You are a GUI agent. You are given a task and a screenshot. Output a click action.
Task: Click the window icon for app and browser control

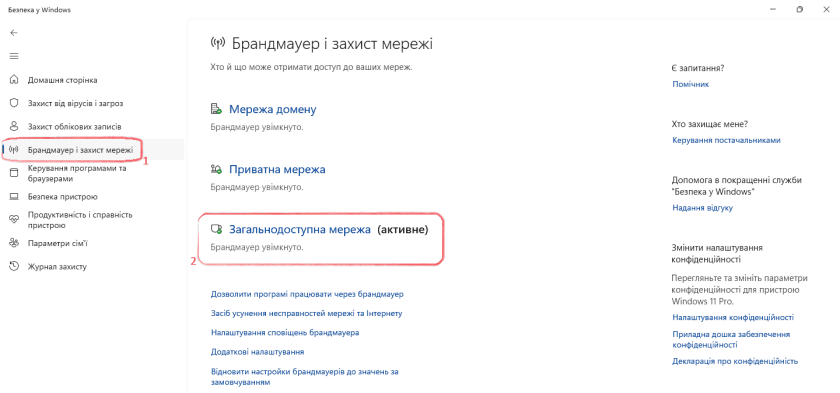pyautogui.click(x=14, y=173)
